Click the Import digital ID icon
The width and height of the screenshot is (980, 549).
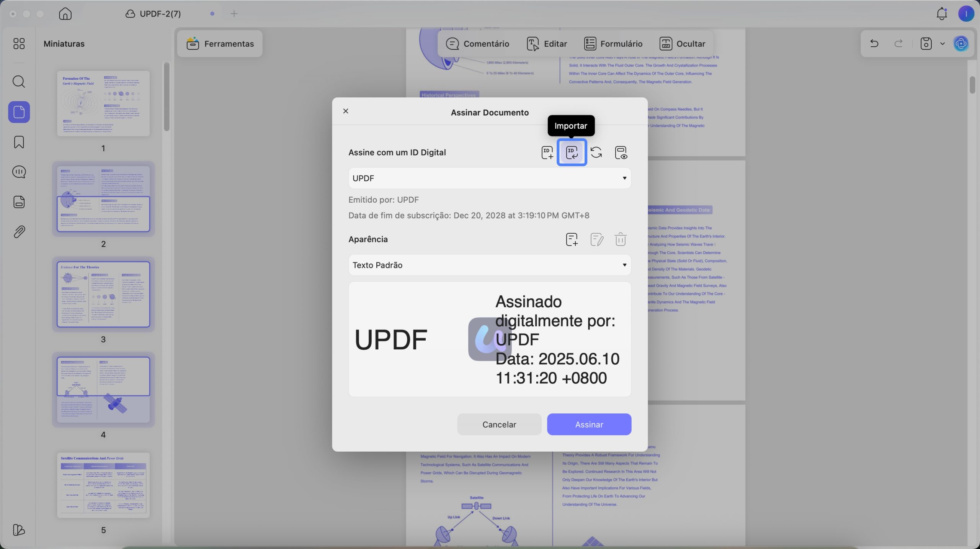pos(572,152)
